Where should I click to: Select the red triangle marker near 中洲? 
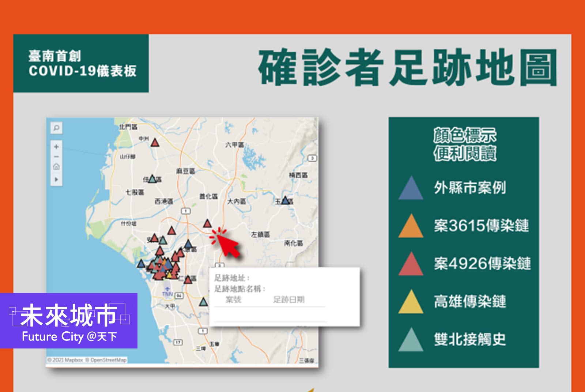tap(155, 142)
